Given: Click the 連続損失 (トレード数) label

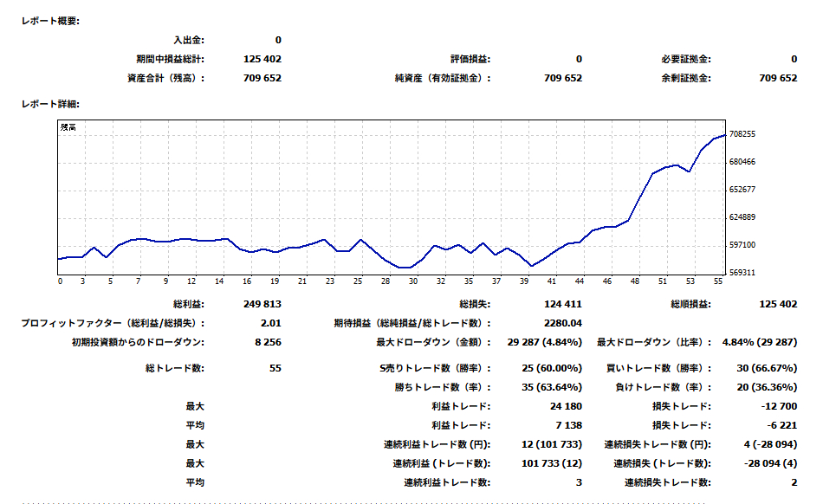Looking at the screenshot, I should pos(663,463).
